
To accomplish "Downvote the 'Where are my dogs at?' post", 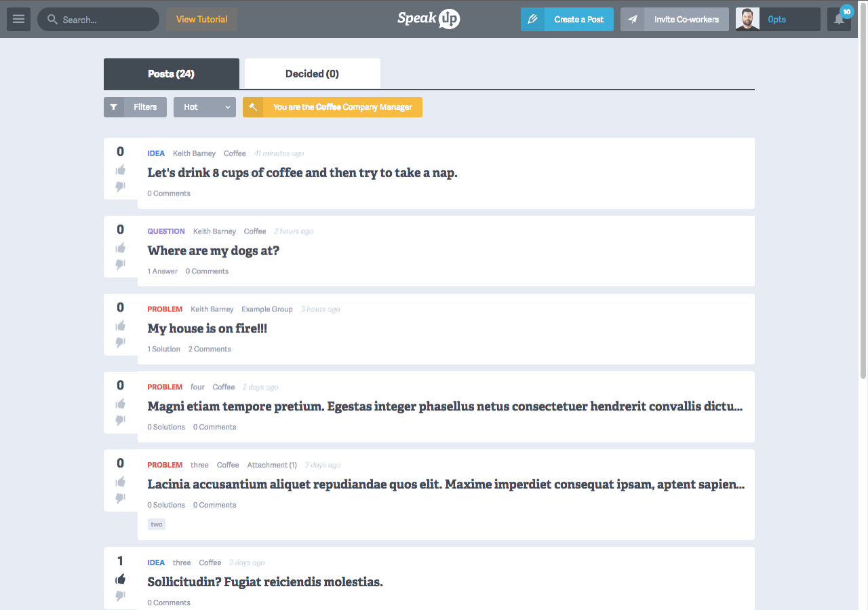I will point(121,264).
